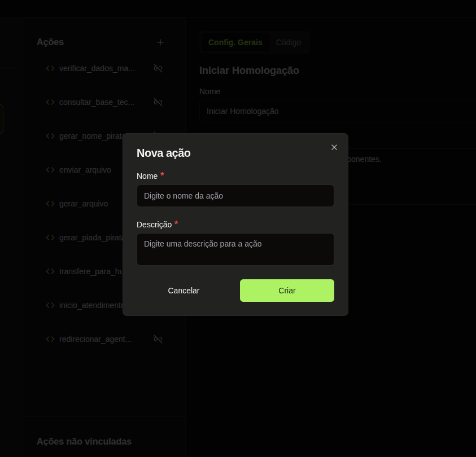Select the verificar_dados_ma action
The width and height of the screenshot is (476, 457).
point(97,68)
